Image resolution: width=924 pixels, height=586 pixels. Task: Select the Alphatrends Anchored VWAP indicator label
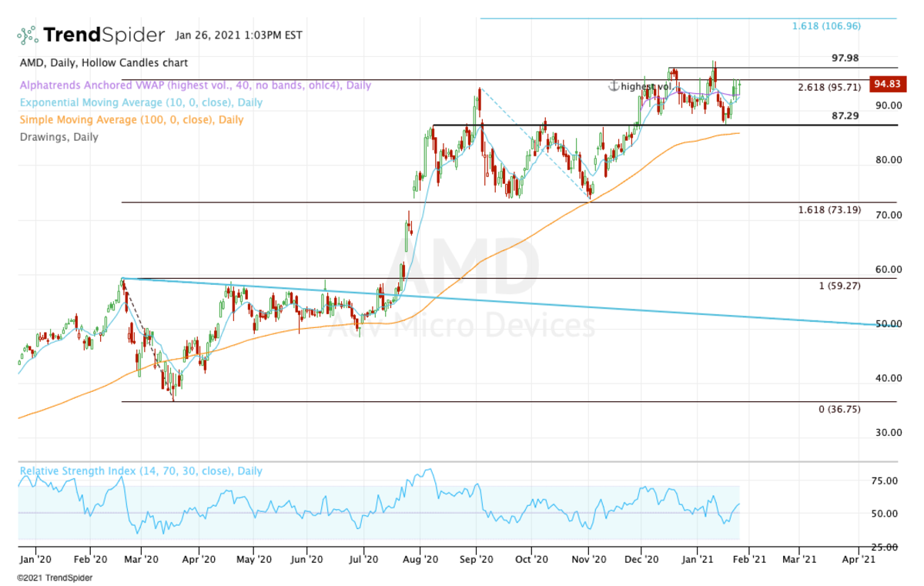click(196, 85)
